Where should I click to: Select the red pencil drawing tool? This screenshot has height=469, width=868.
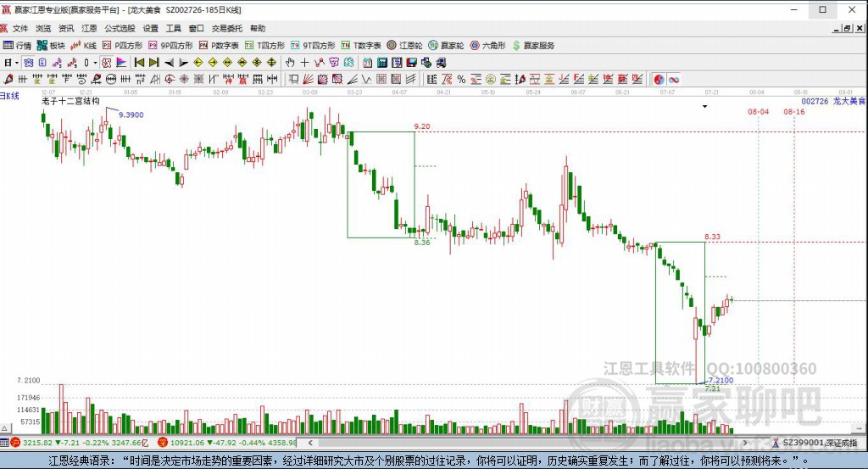pyautogui.click(x=8, y=79)
